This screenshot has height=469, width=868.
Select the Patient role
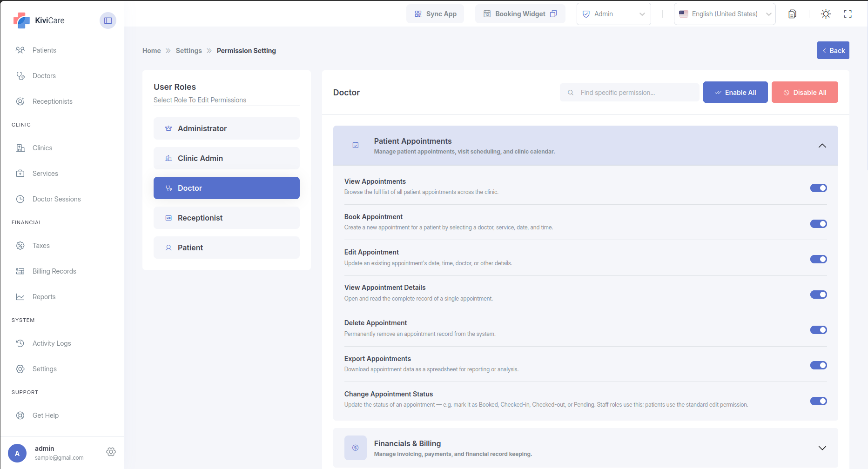[227, 248]
